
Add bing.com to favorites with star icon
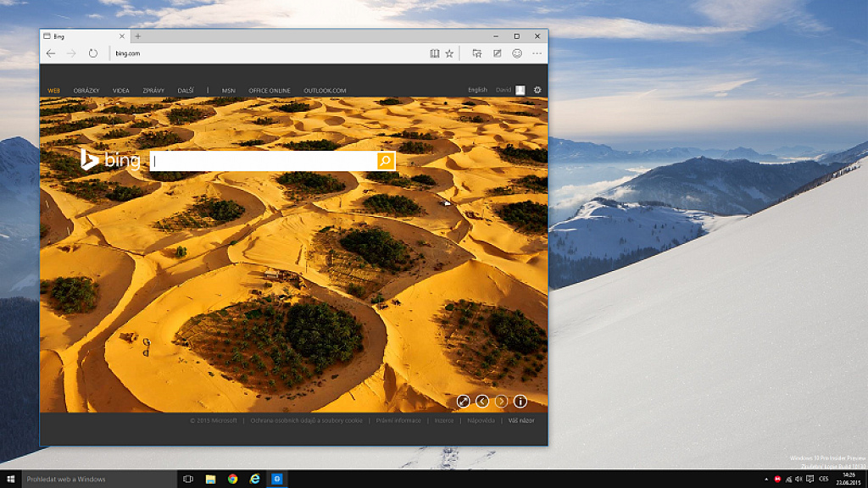449,53
